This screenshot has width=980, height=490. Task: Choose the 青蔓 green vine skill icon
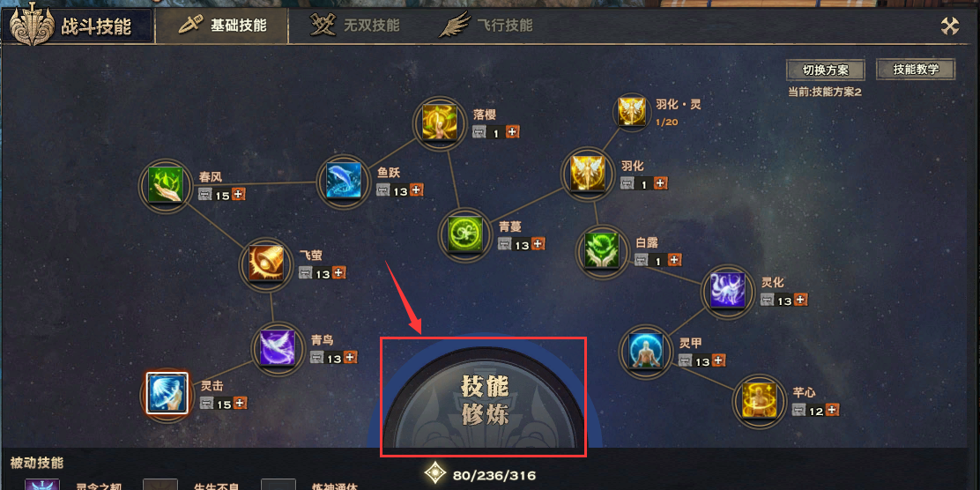tap(465, 235)
